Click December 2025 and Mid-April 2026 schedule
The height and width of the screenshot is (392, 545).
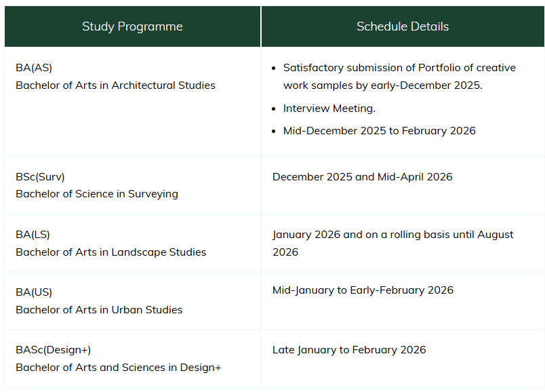pyautogui.click(x=363, y=177)
